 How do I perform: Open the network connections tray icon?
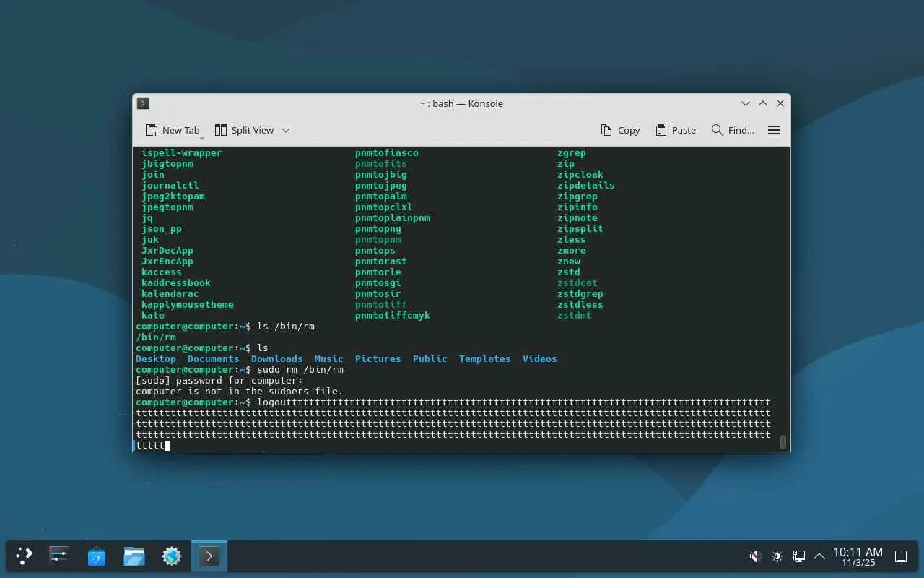pos(798,556)
